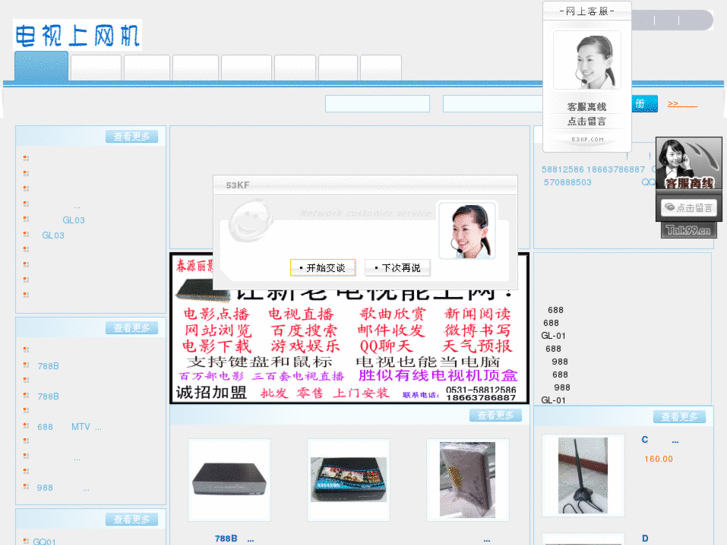Click 查看更多 above the antenna product

pos(679,417)
